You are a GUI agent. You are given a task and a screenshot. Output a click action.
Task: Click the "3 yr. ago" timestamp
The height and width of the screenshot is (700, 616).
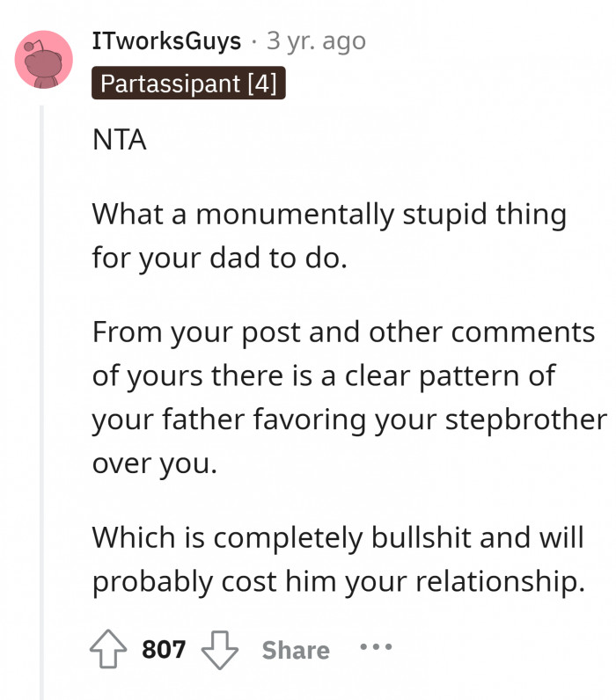315,41
